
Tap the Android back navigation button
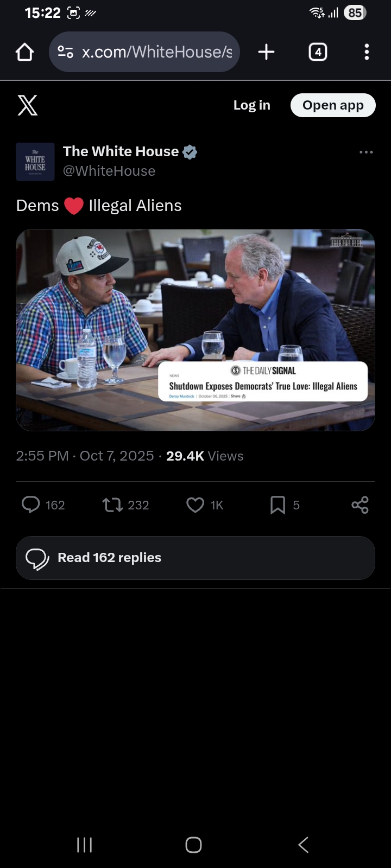304,845
